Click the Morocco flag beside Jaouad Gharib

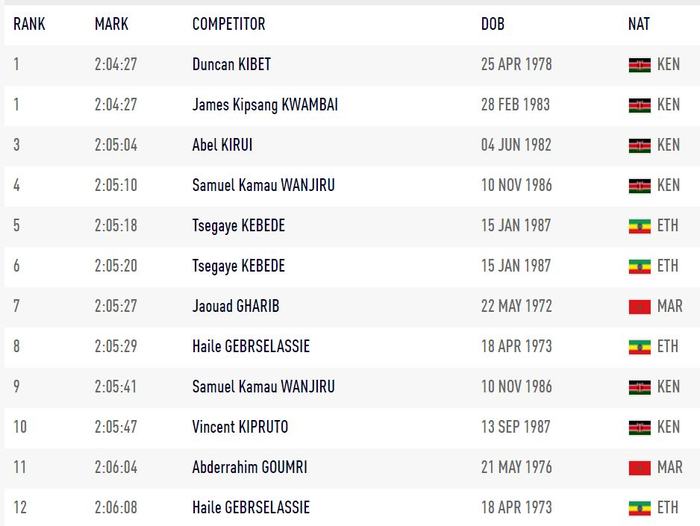(639, 306)
